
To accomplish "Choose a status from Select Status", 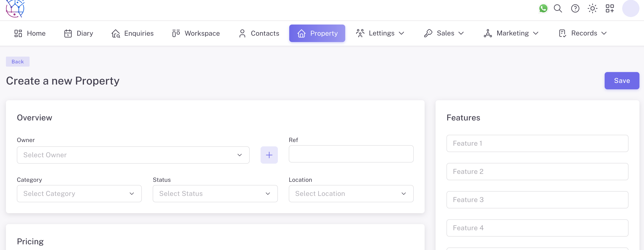I will (215, 194).
